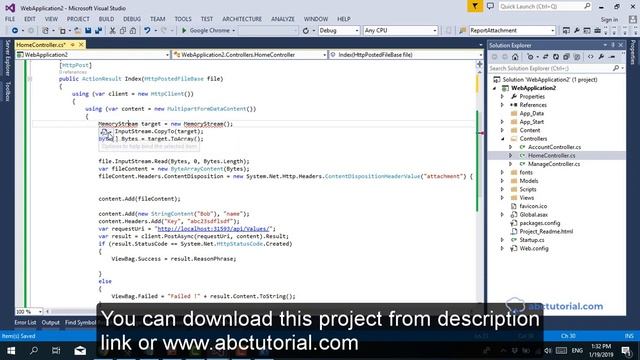Open the ARCHITECTURE menu

(242, 19)
